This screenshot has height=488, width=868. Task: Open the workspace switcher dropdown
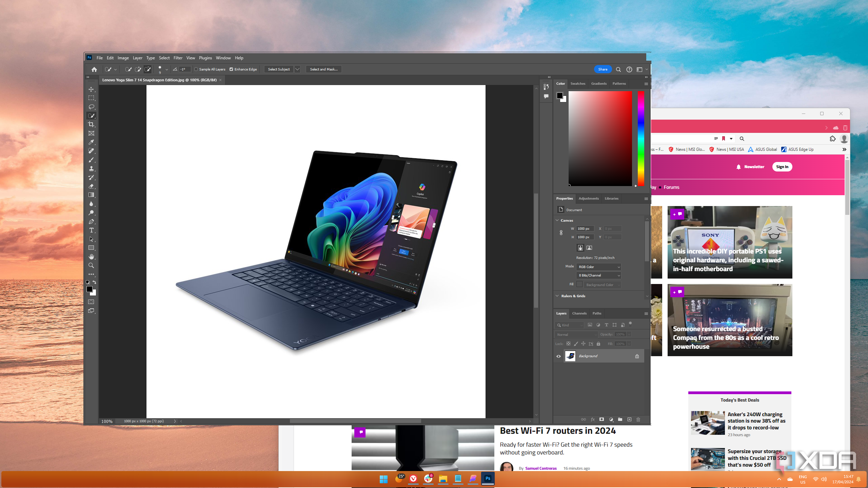pos(642,69)
